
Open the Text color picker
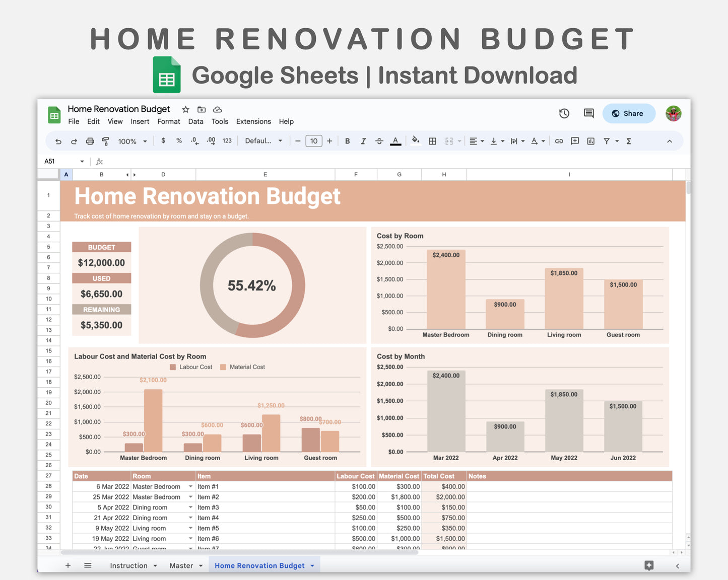pyautogui.click(x=395, y=141)
